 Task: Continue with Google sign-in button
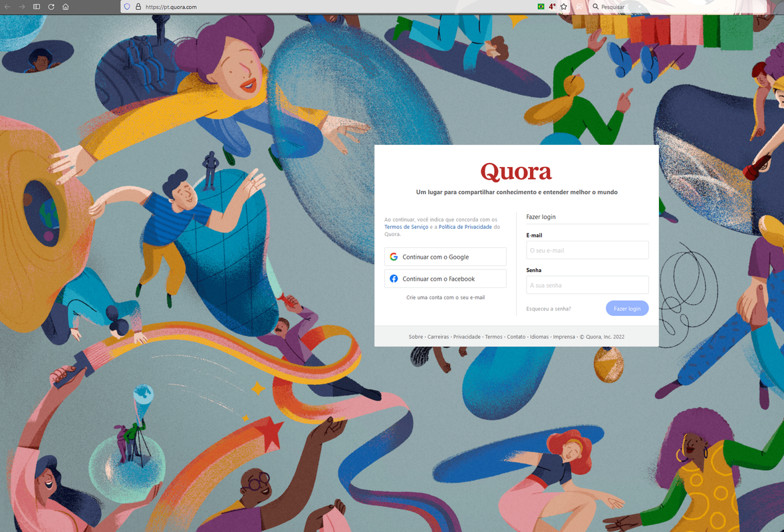(445, 257)
